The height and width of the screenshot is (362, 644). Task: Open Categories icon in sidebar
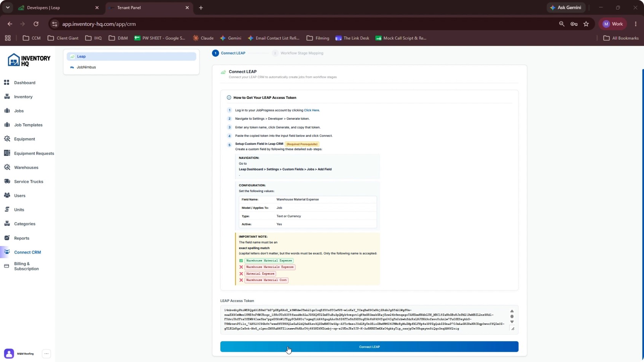tap(7, 224)
